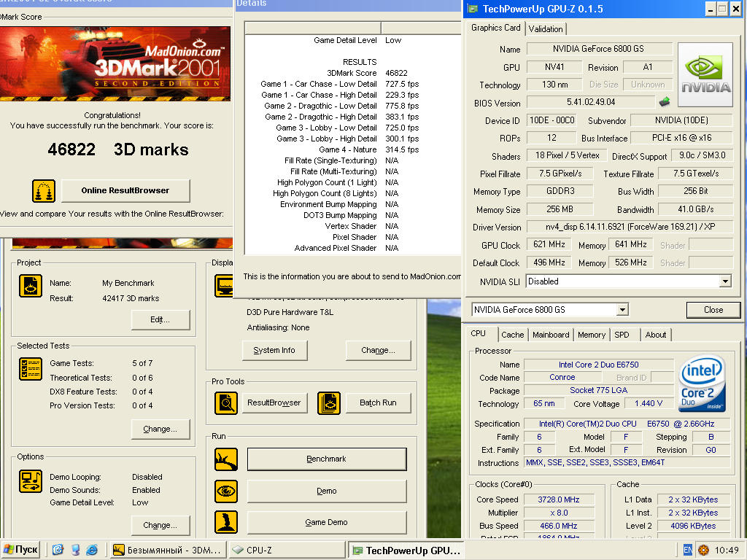Switch to the Graphics Card tab
This screenshot has width=747, height=560.
tap(495, 28)
